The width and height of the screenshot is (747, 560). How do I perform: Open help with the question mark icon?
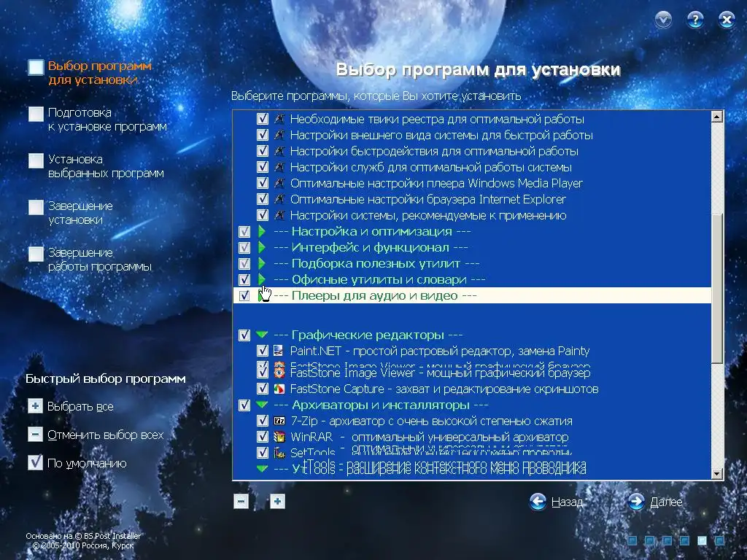pos(695,20)
